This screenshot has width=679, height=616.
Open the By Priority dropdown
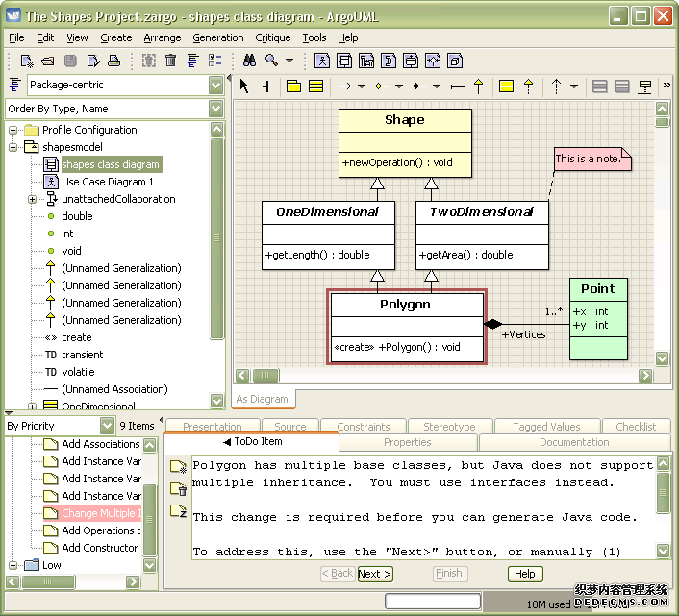click(x=107, y=426)
